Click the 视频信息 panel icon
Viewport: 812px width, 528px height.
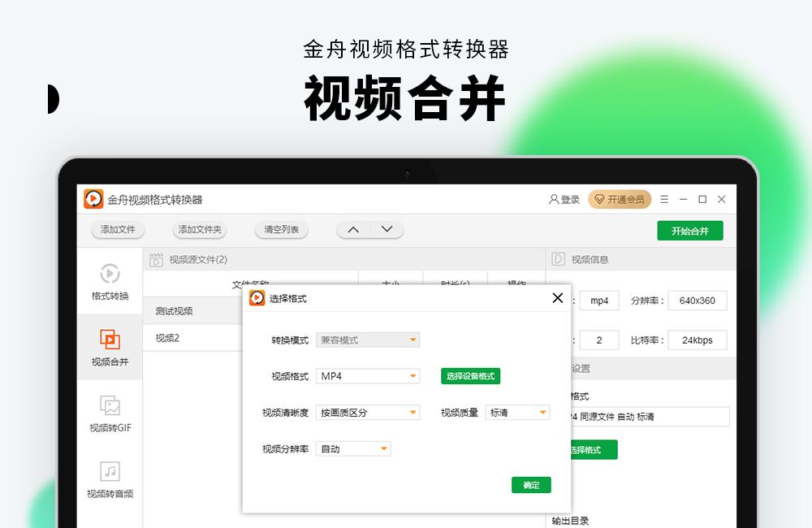[559, 259]
